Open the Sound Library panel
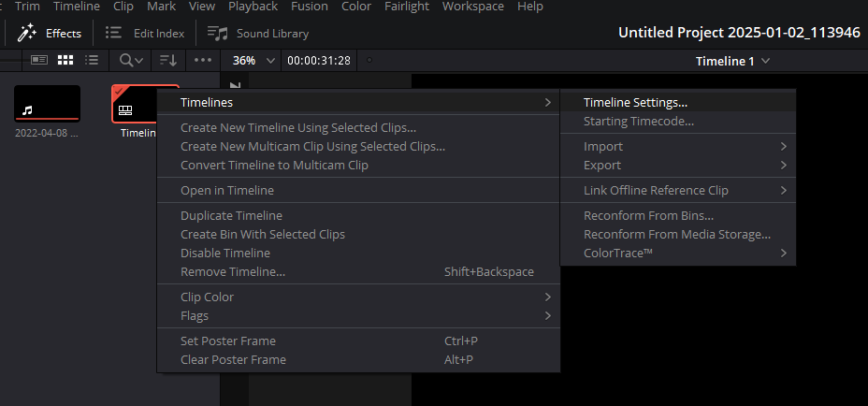This screenshot has width=868, height=406. click(259, 33)
